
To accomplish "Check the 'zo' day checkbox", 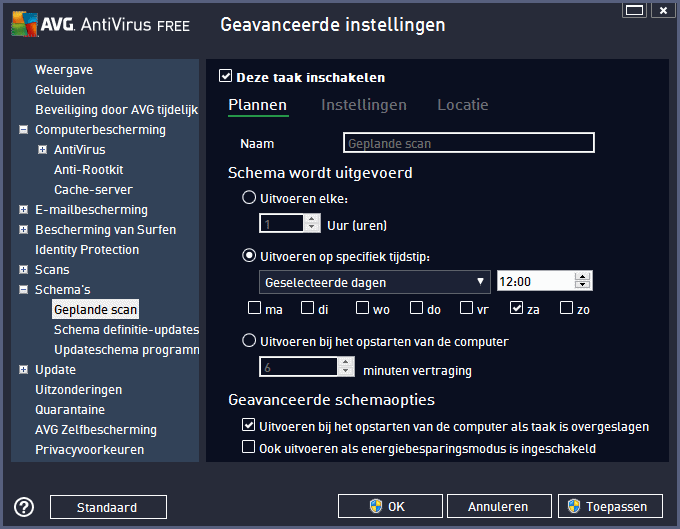I will [x=566, y=308].
